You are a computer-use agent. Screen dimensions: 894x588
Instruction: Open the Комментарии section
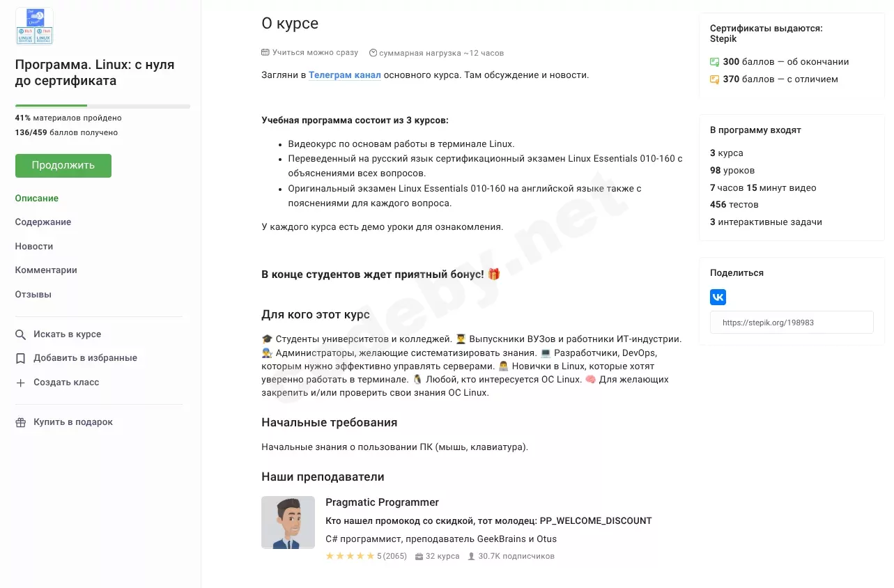46,270
